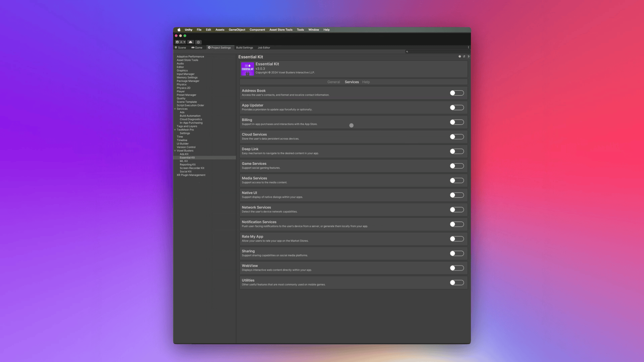Click the gear icon on Project Settings tab

coord(209,48)
